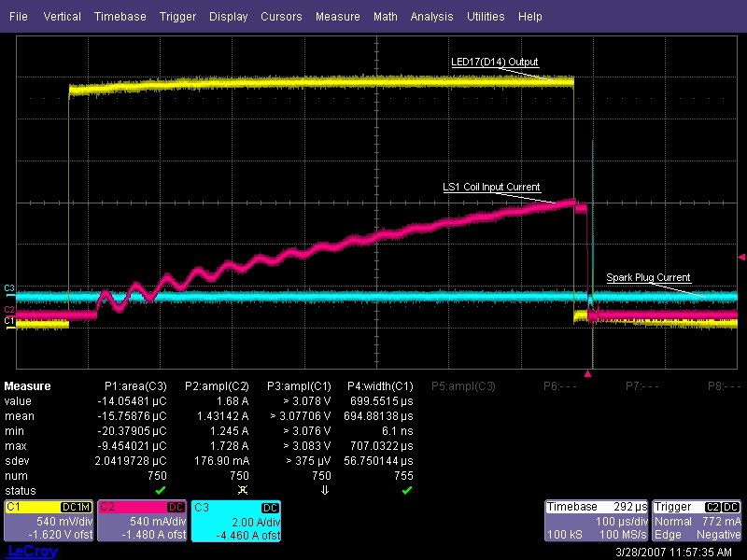Click the empty P6 measurement slot
Screen dimensions: 747x560
pyautogui.click(x=559, y=386)
